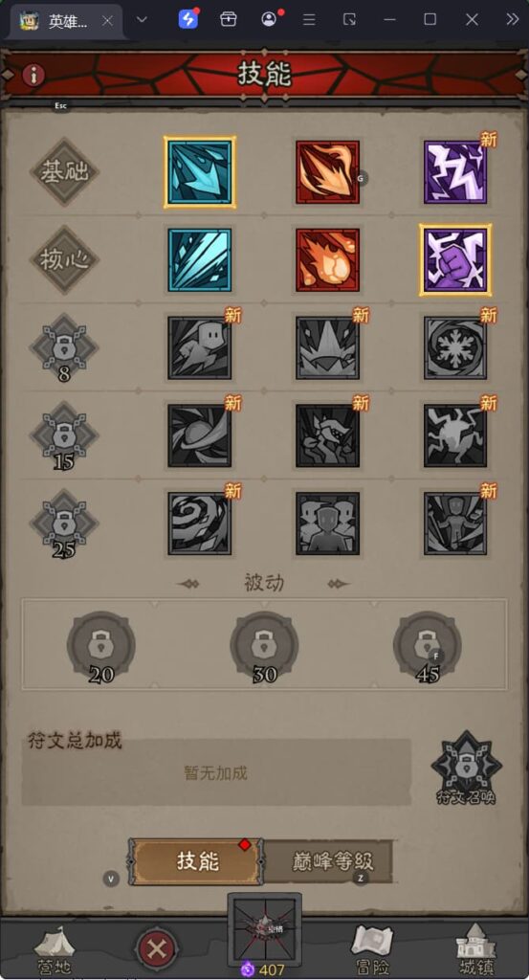This screenshot has height=980, width=529.
Task: Select the purple lightning fist skill
Action: (x=455, y=259)
